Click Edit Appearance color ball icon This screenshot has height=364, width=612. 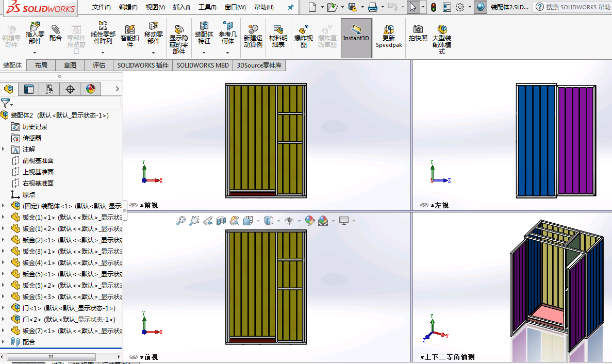pyautogui.click(x=309, y=221)
